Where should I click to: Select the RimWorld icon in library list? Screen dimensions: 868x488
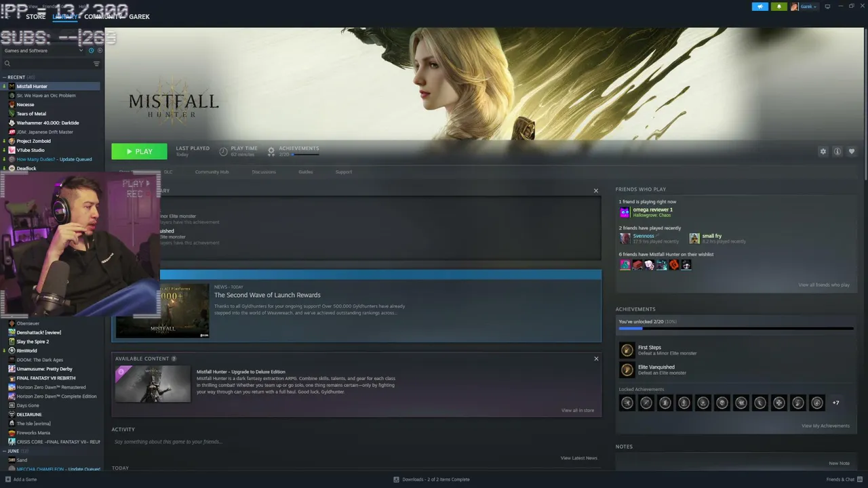tap(12, 350)
